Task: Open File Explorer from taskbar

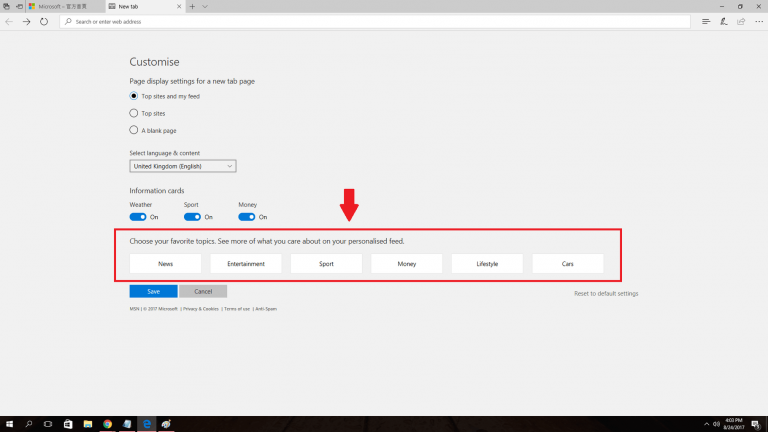Action: tap(88, 424)
